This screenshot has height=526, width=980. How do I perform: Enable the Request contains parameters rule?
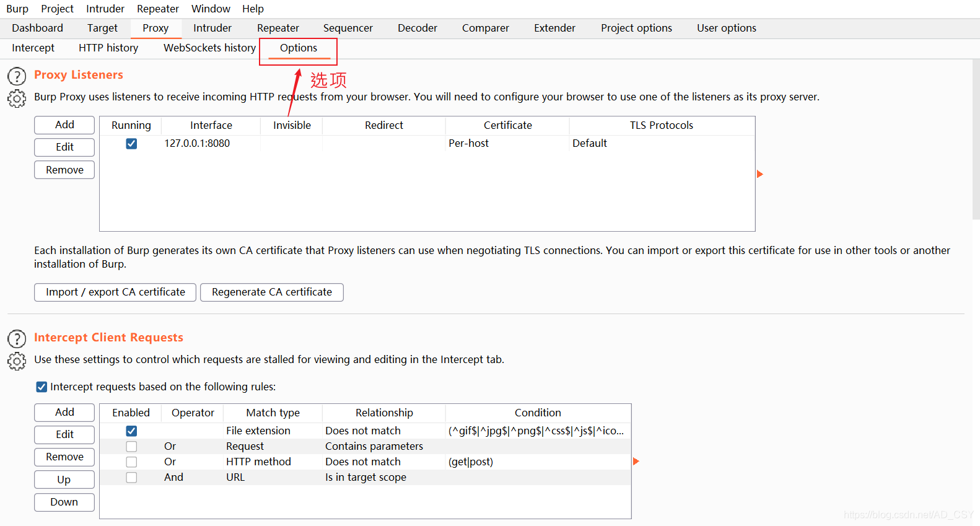click(131, 446)
